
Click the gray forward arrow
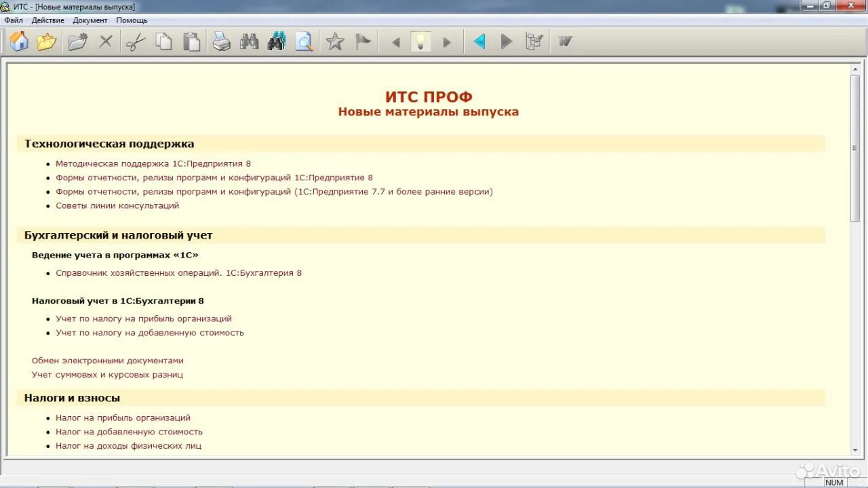pos(506,42)
